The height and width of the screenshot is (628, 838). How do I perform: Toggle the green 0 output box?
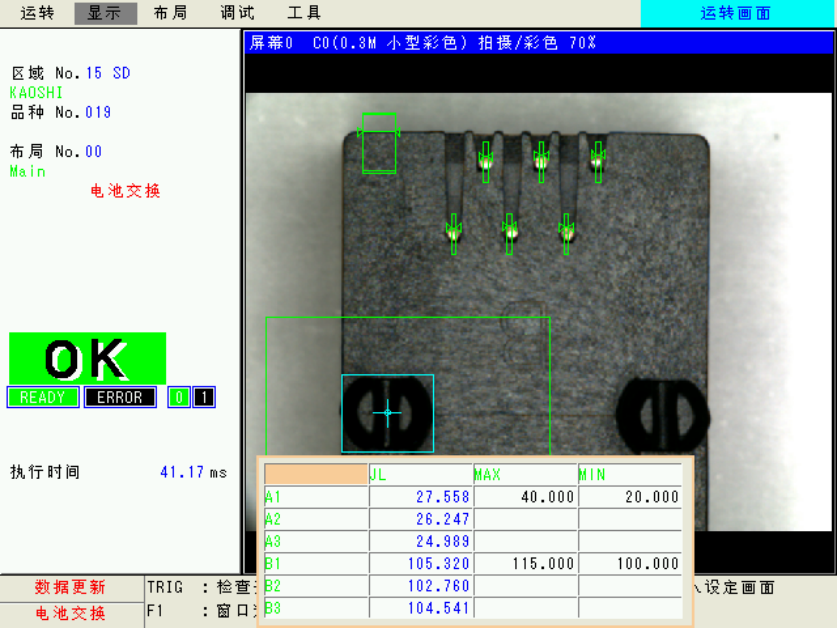178,397
